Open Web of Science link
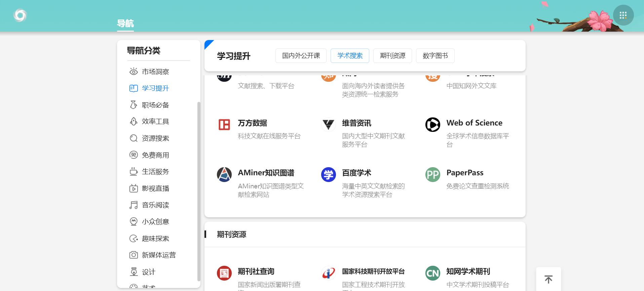 tap(475, 123)
